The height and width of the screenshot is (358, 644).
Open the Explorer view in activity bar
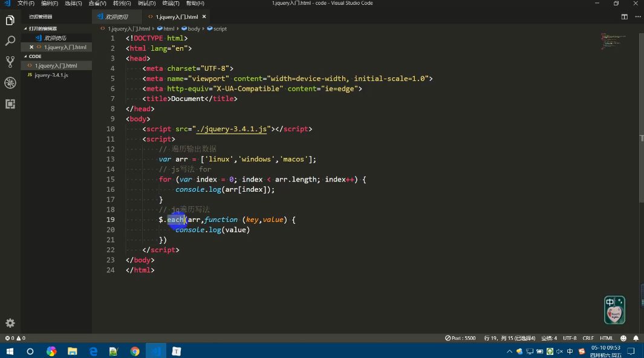coord(10,21)
